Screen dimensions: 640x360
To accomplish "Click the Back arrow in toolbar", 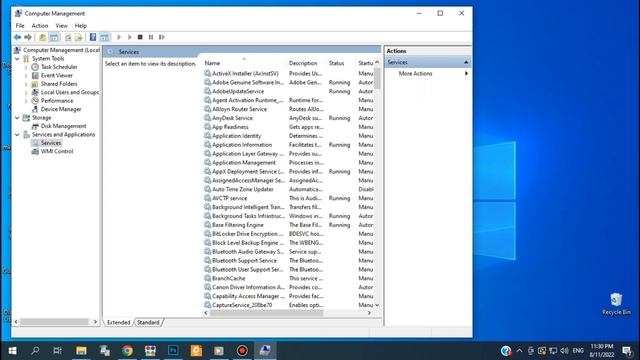I will pyautogui.click(x=17, y=37).
